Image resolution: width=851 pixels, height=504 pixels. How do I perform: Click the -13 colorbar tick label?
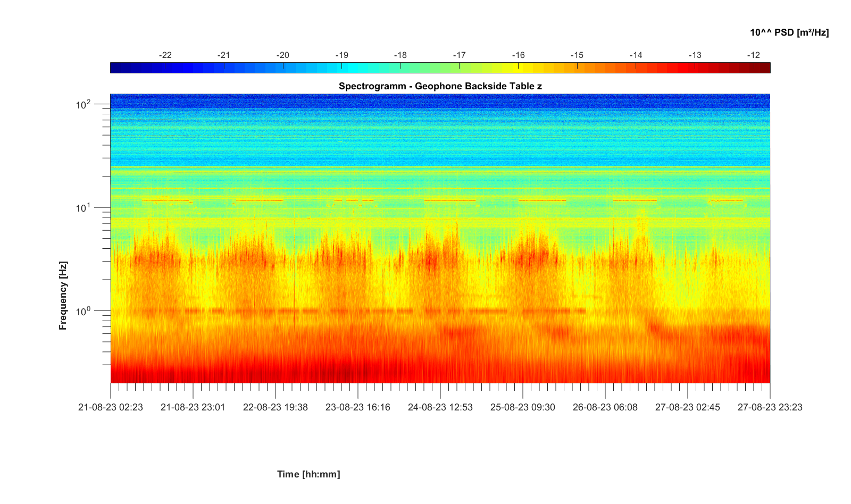[695, 55]
